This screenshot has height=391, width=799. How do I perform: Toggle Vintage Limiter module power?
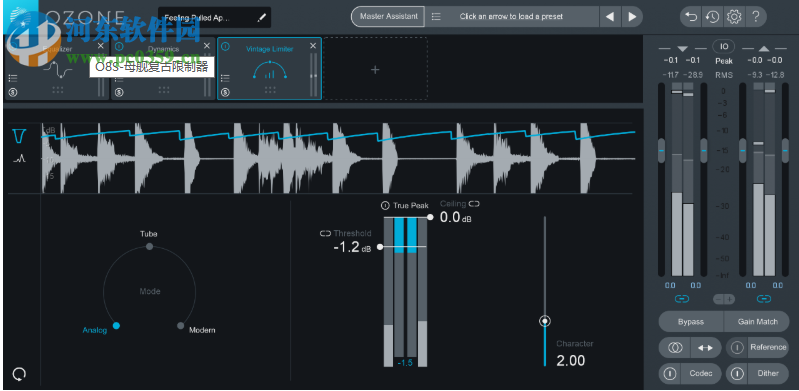[225, 46]
